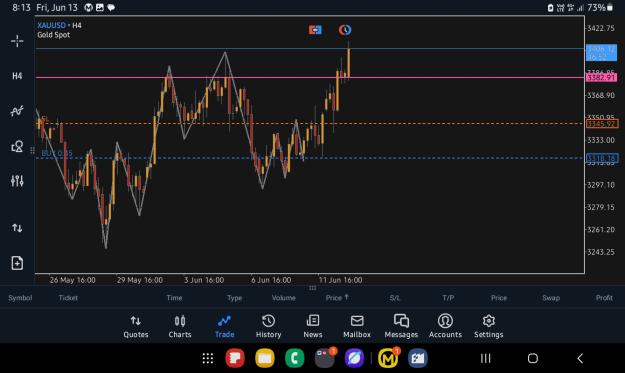Sort positions by Time column
The width and height of the screenshot is (625, 373).
point(174,298)
